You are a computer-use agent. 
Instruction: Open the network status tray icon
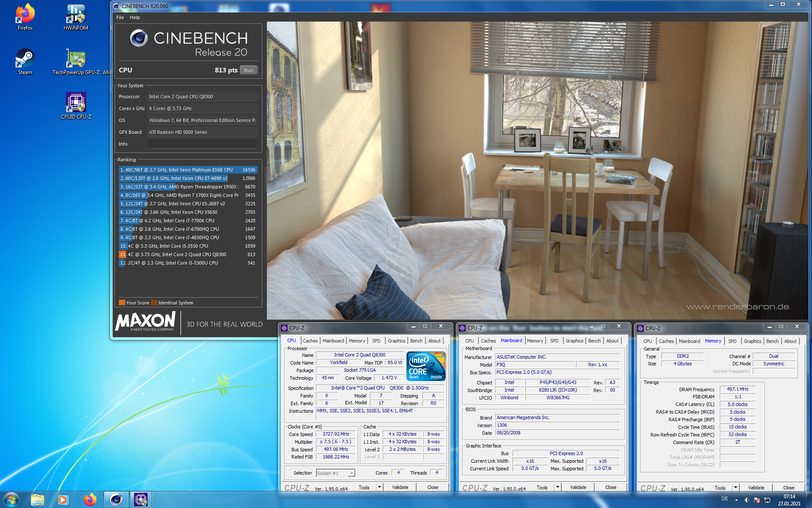(767, 500)
